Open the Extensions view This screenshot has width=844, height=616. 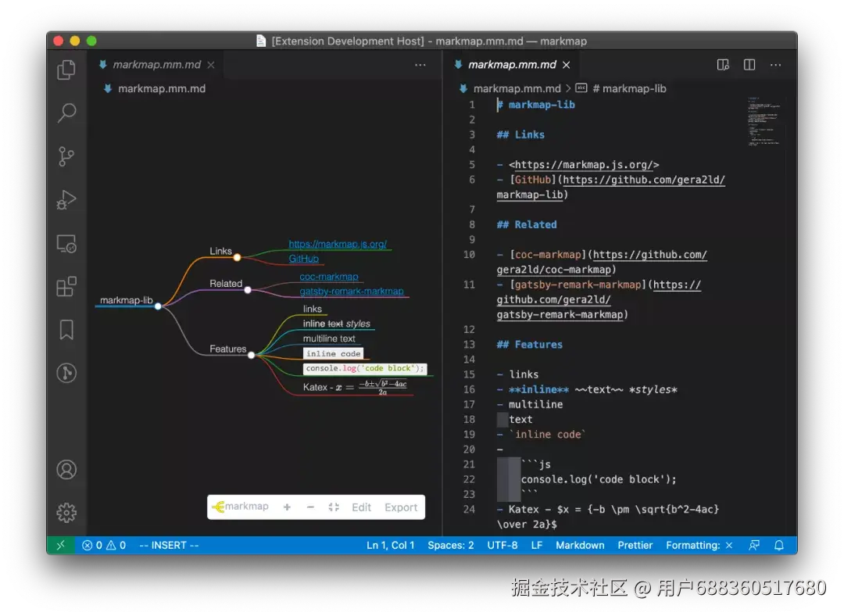66,286
